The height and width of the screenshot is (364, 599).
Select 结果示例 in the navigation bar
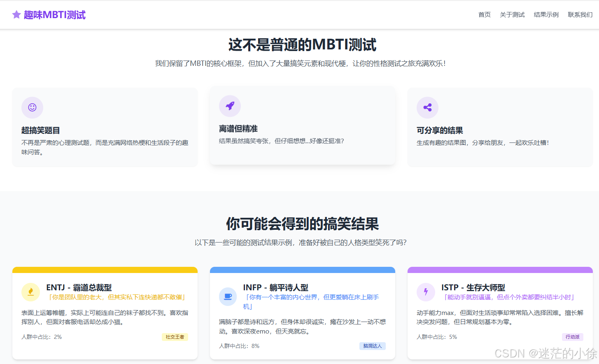[546, 14]
